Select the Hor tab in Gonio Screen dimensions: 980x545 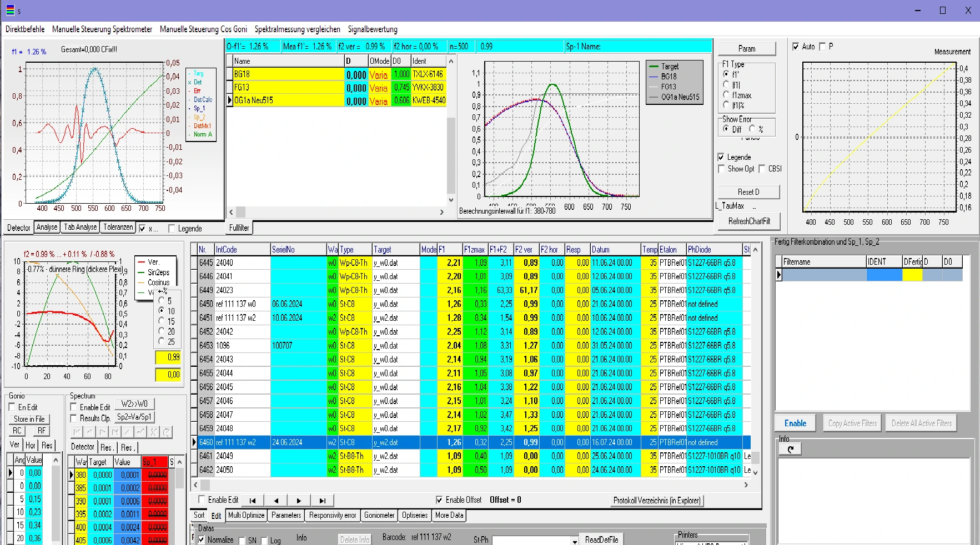point(31,445)
